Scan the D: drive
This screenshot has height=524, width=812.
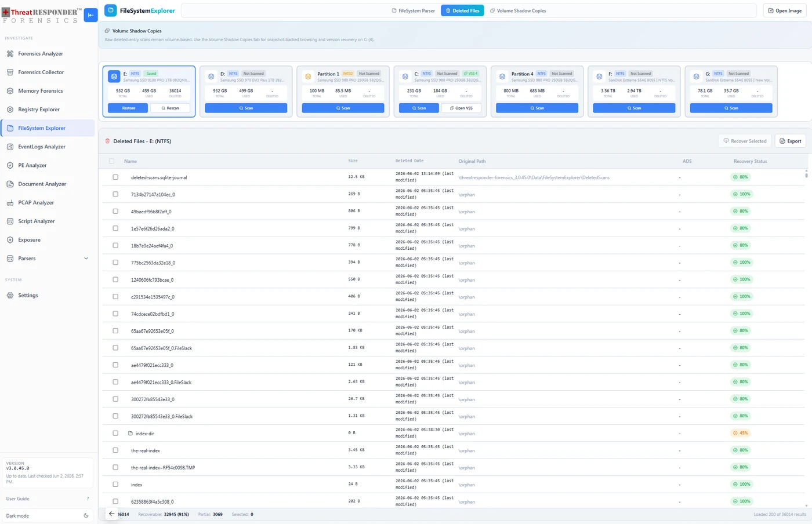[246, 108]
